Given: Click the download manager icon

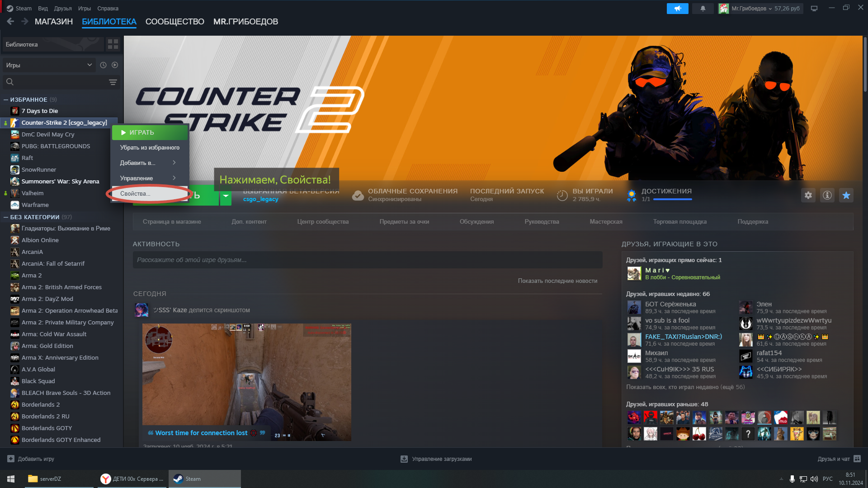Looking at the screenshot, I should (404, 459).
